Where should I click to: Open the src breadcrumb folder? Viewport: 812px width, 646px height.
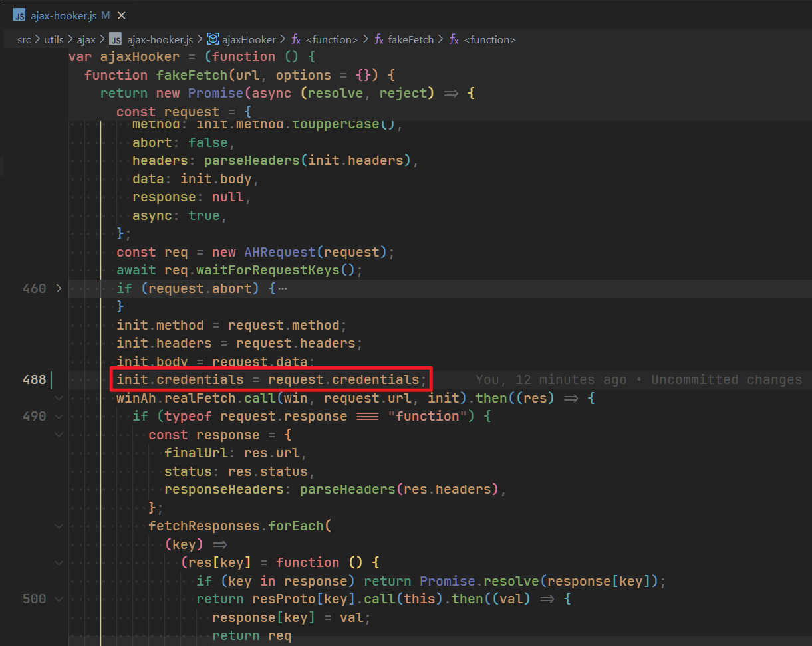click(x=24, y=39)
